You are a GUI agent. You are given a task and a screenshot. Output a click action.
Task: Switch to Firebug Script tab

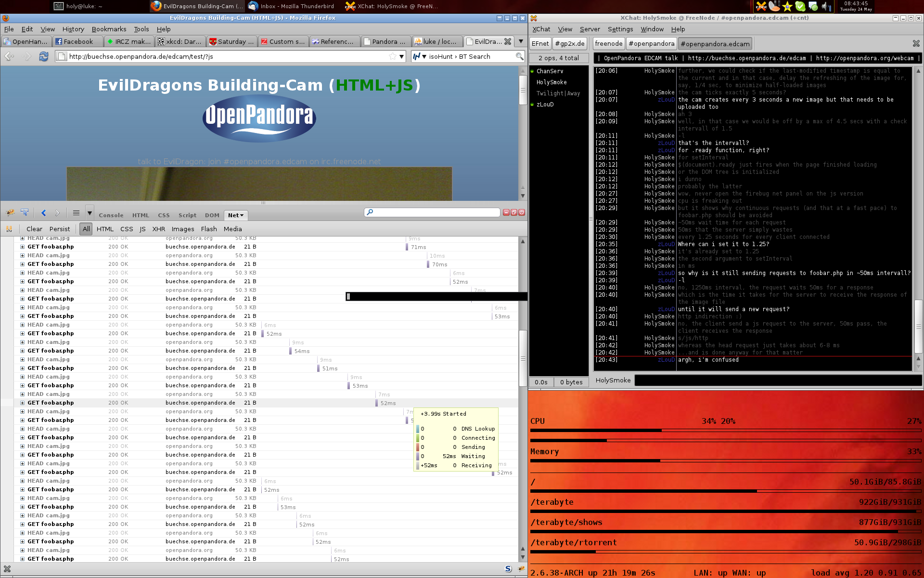click(187, 215)
